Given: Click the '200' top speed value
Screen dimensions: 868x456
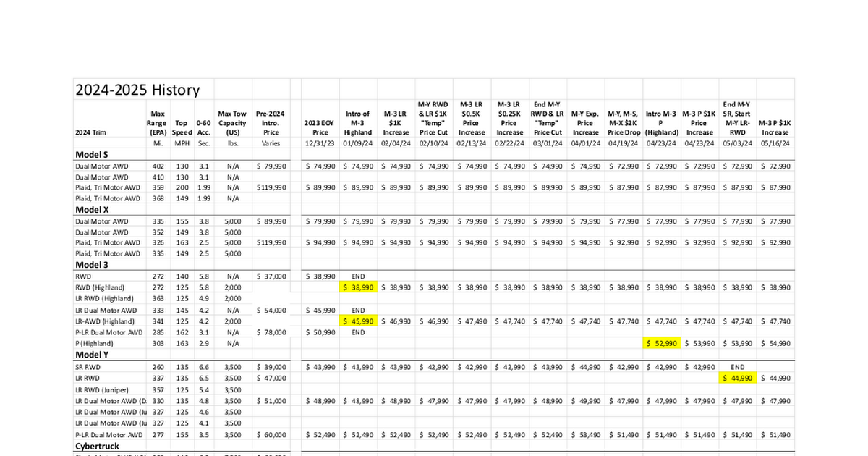Looking at the screenshot, I should 182,188.
